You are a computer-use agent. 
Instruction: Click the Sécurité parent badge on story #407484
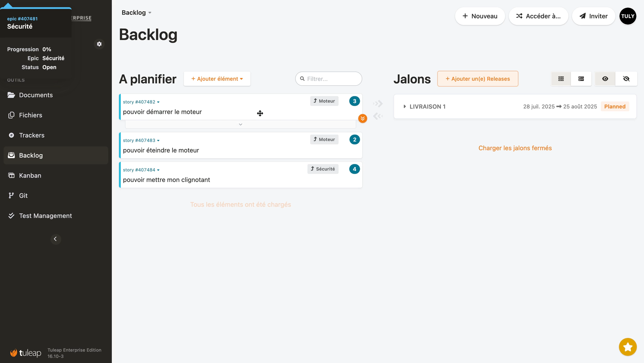pos(323,169)
